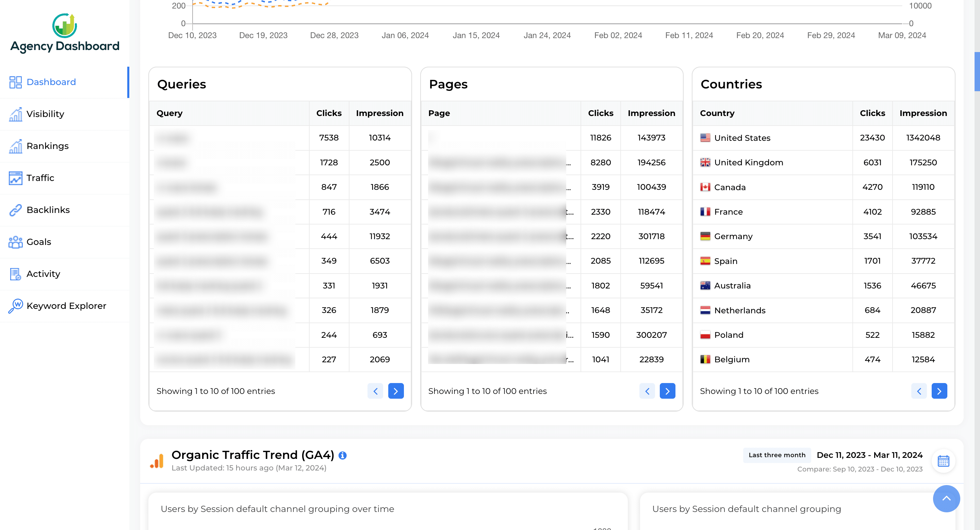Click the United Kingdom flag icon

pyautogui.click(x=705, y=162)
